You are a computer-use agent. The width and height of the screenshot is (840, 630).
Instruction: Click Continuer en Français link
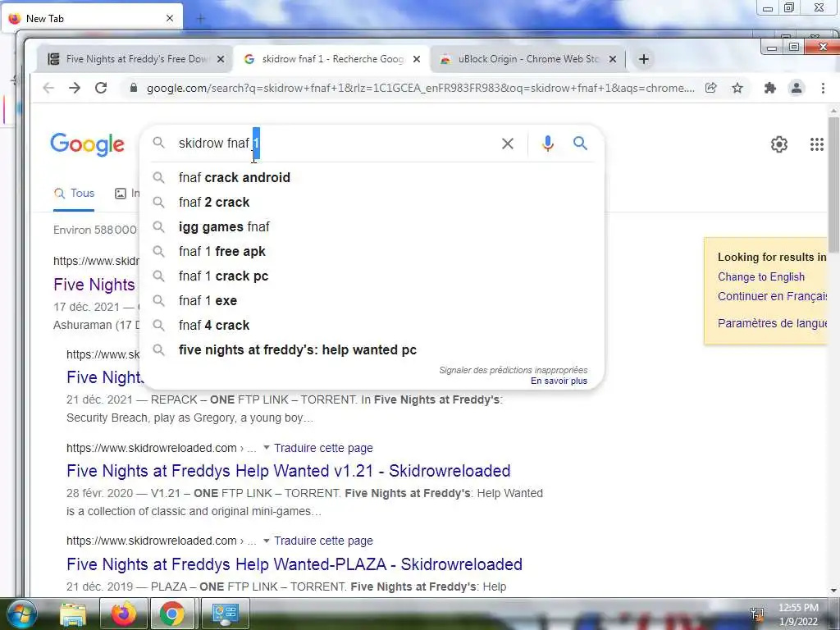click(772, 296)
